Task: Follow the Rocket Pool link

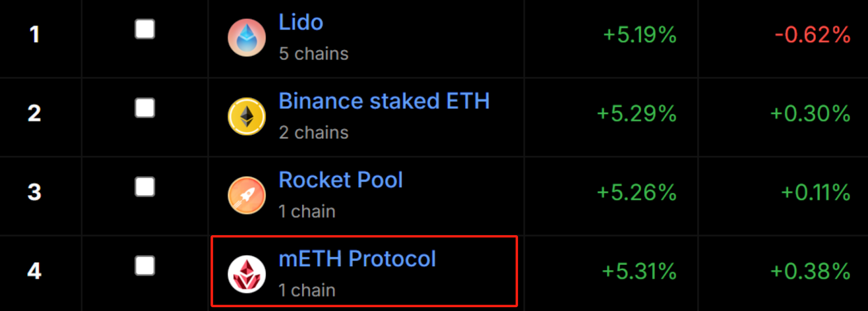Action: [341, 180]
